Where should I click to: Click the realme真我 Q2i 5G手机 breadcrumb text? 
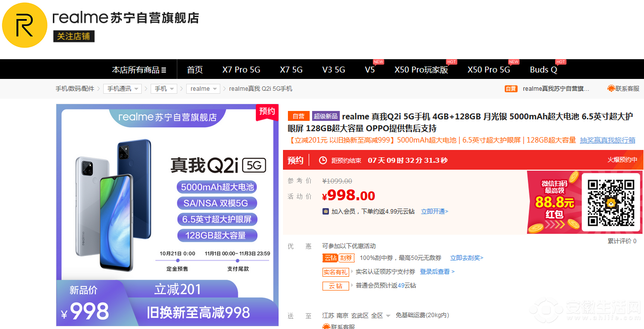pyautogui.click(x=261, y=89)
